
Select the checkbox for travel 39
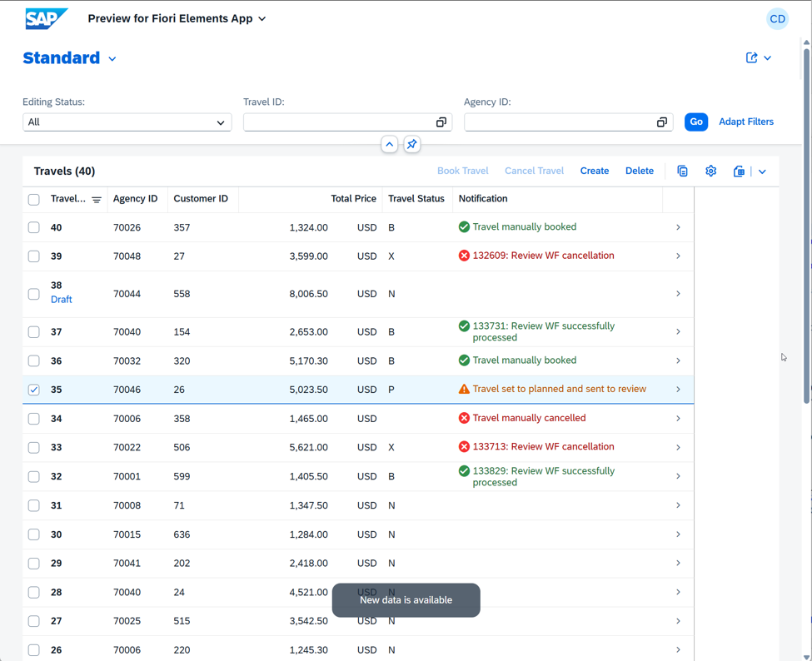(33, 256)
